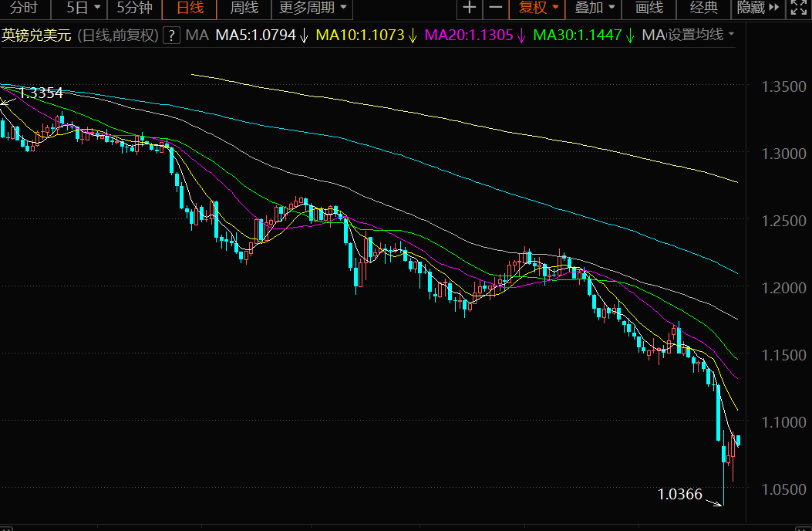Click the 1.2500 price axis label

point(783,221)
